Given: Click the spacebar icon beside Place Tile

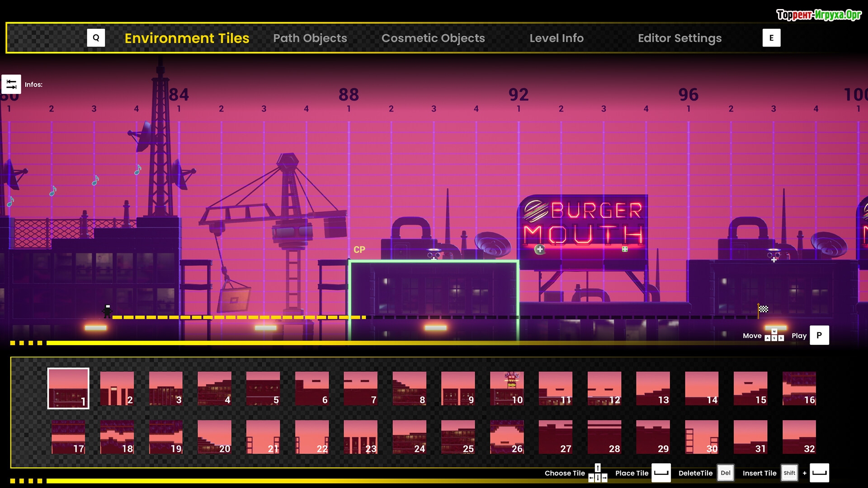Looking at the screenshot, I should click(661, 473).
